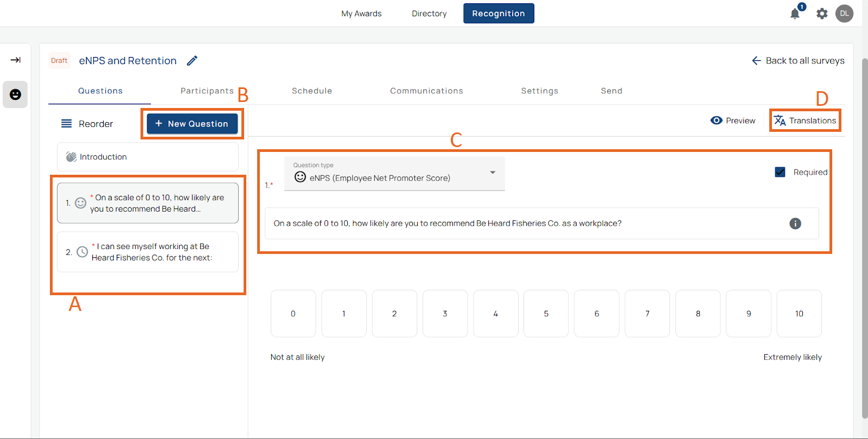Viewport: 868px width, 439px height.
Task: Click the Draft status badge
Action: point(59,61)
